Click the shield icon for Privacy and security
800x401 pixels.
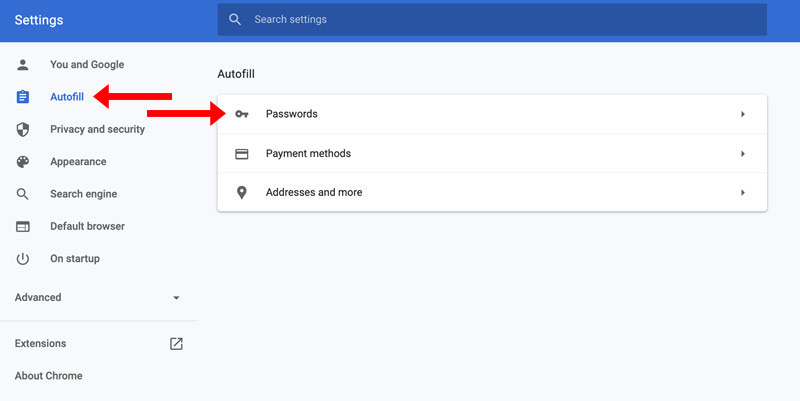22,130
